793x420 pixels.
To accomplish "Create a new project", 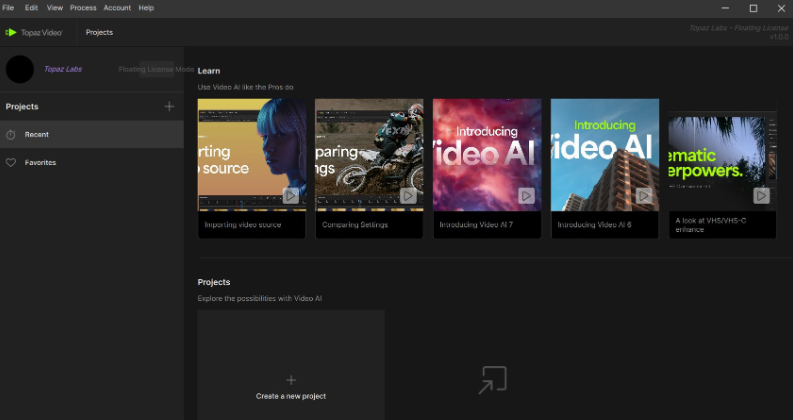I will [291, 387].
